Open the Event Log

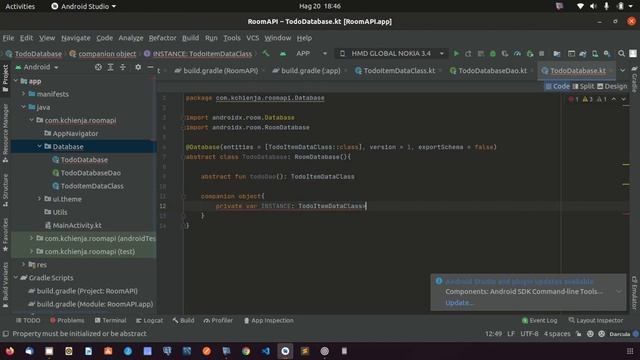pos(539,320)
